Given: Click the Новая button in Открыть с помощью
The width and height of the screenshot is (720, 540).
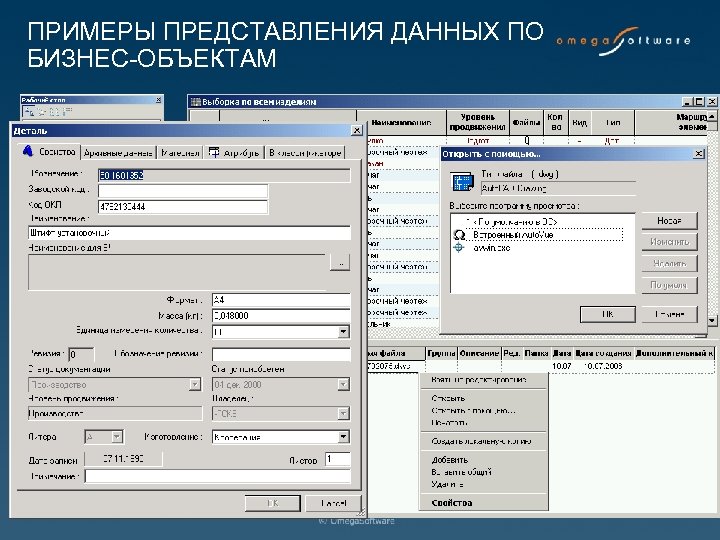Looking at the screenshot, I should pos(669,221).
